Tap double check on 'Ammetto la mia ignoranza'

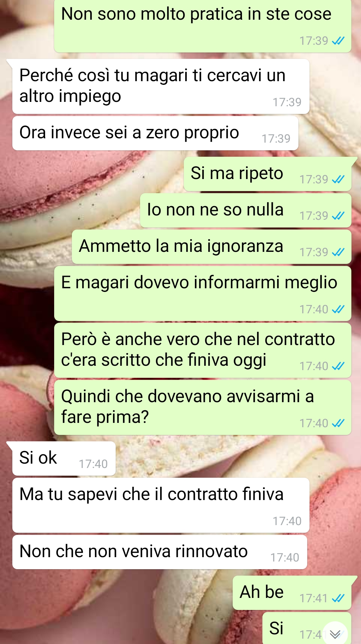coord(338,252)
